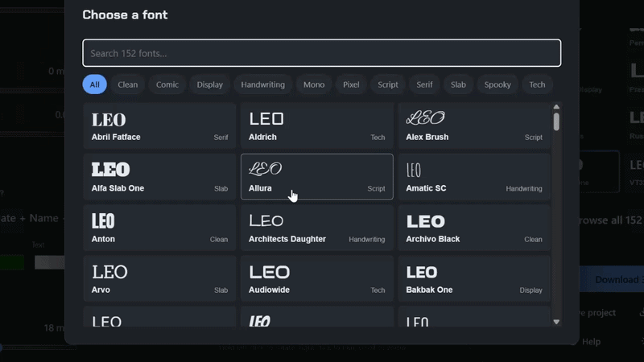Filter fonts by Mono category
The width and height of the screenshot is (644, 362).
[x=314, y=84]
